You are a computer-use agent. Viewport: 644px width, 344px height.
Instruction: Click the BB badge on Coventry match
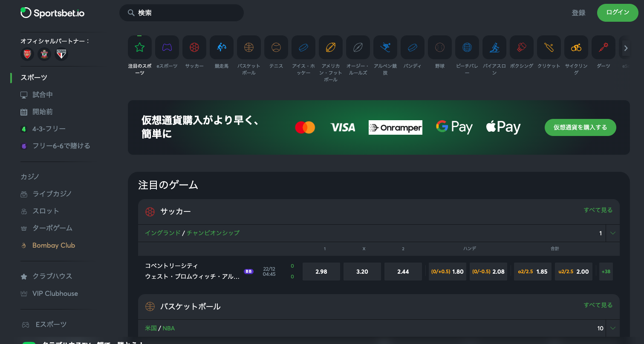[248, 271]
